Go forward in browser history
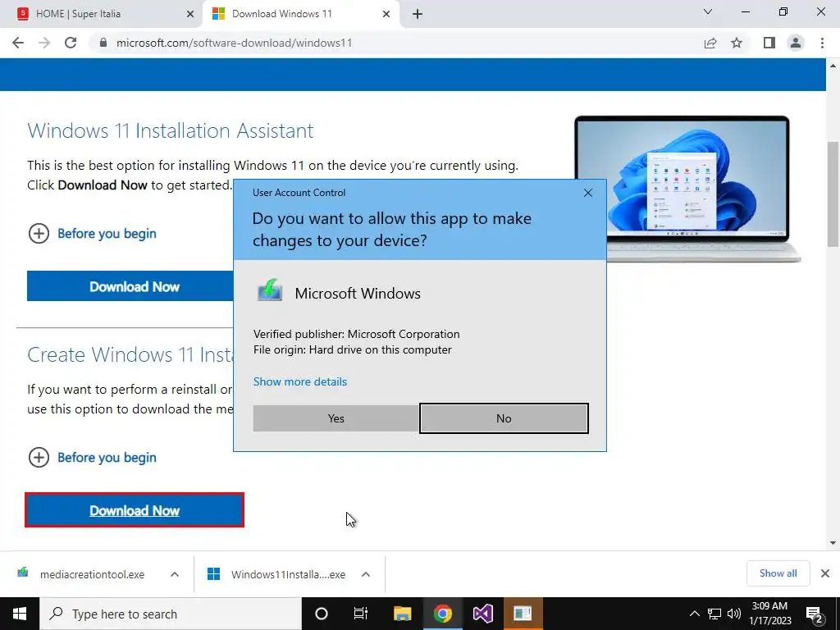 click(x=44, y=43)
